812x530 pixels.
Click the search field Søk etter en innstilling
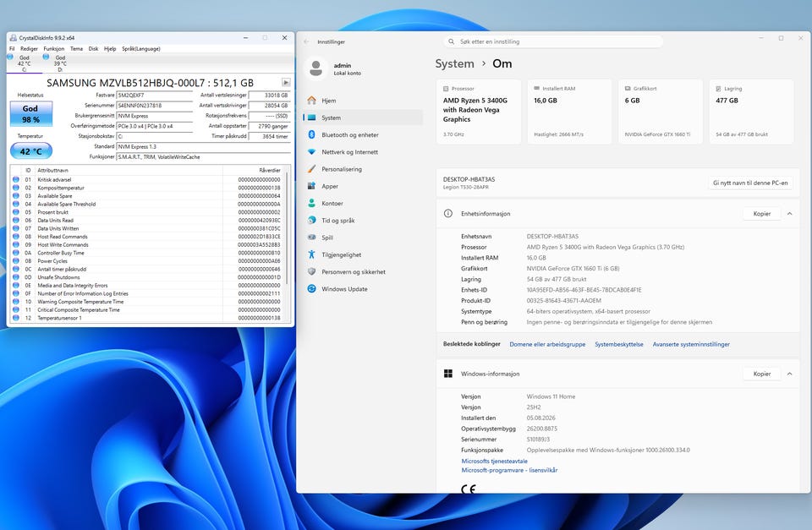click(553, 41)
